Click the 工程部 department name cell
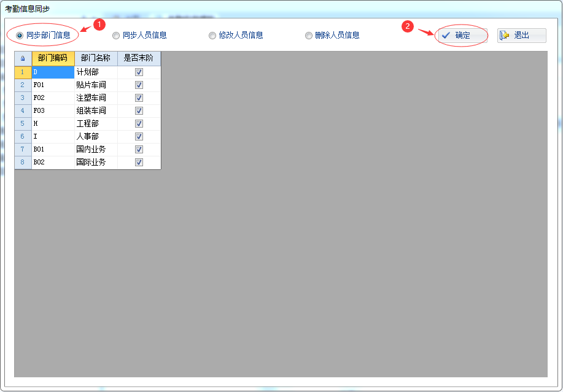563x392 pixels. click(x=96, y=124)
